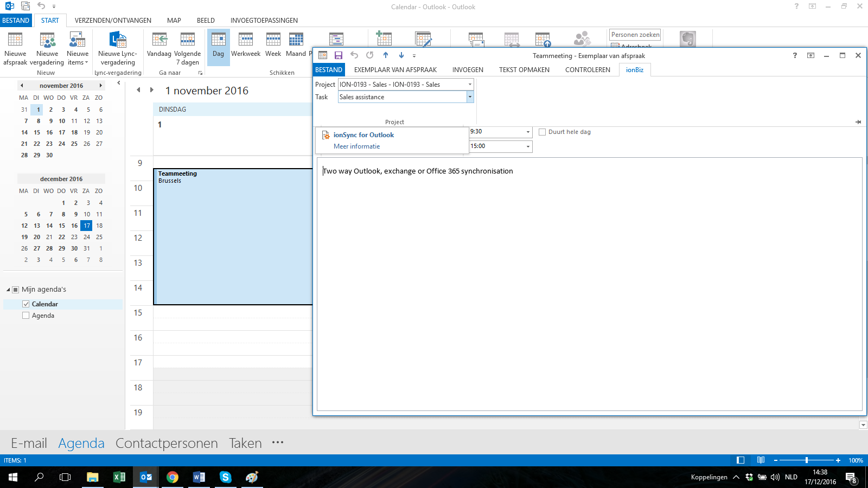Open INVOEGEN tab
Image resolution: width=868 pixels, height=488 pixels.
click(x=468, y=70)
